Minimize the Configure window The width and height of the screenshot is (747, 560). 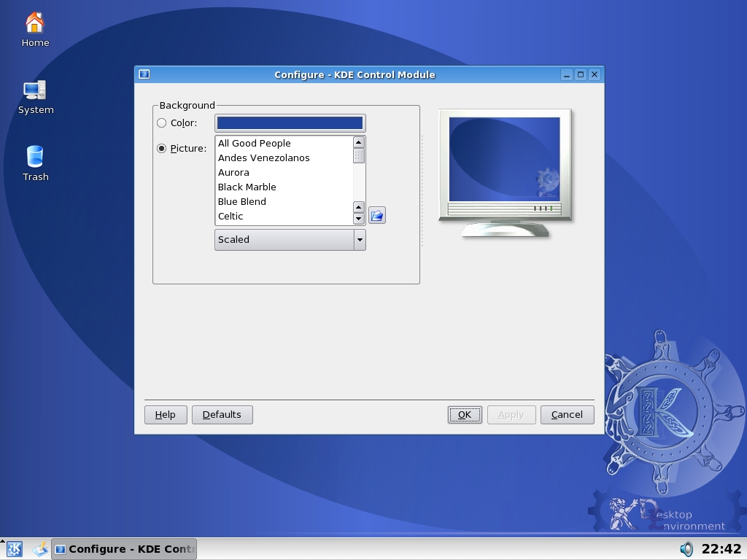[x=566, y=75]
